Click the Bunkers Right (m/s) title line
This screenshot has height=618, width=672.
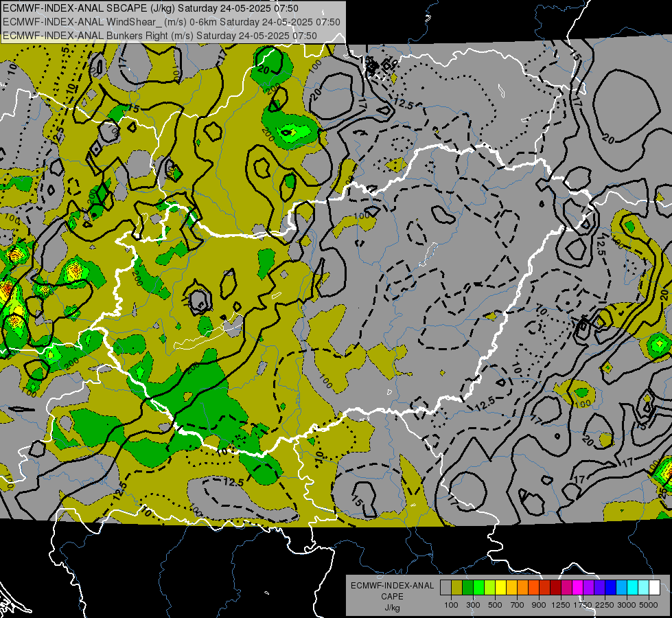[x=160, y=36]
